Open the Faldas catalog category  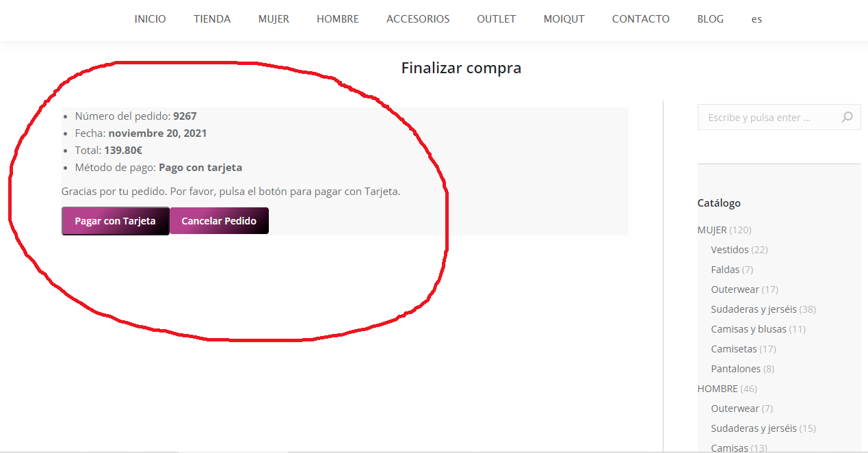tap(725, 270)
